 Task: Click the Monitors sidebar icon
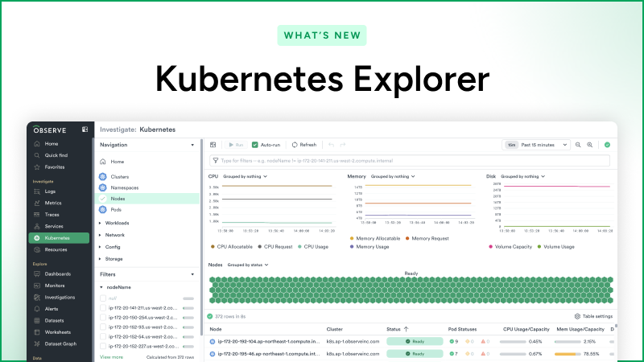coord(37,286)
